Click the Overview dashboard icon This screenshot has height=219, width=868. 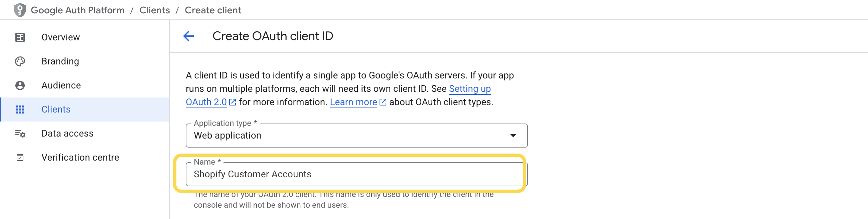tap(20, 37)
